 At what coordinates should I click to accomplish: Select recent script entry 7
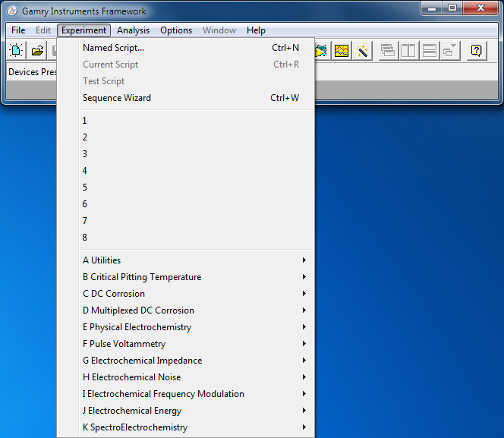coord(185,221)
